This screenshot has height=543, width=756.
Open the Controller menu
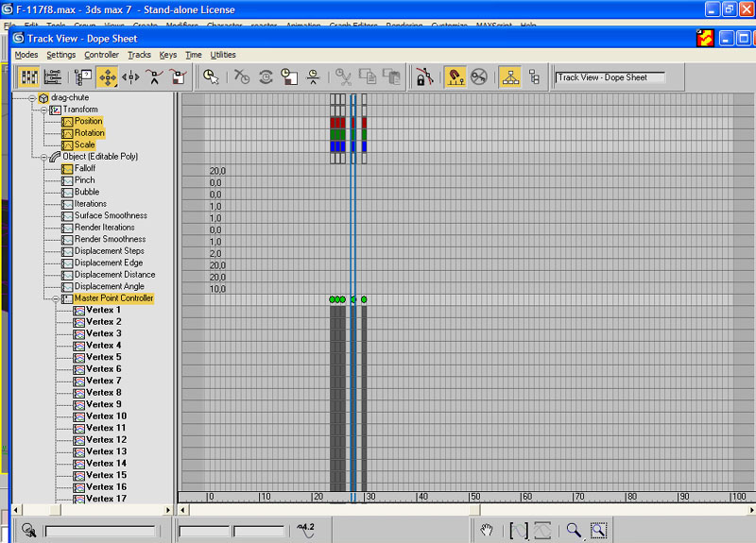pos(102,55)
